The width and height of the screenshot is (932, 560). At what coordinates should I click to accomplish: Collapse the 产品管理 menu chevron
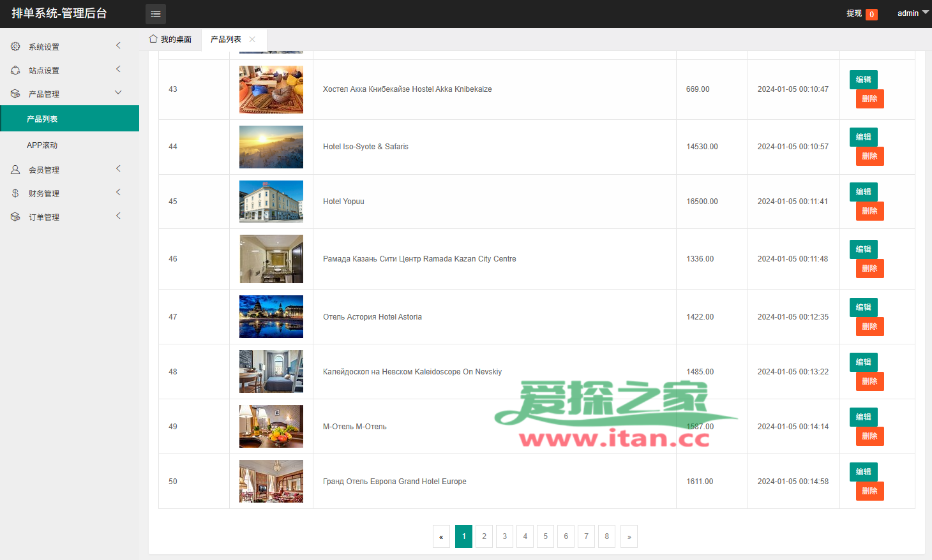click(x=118, y=92)
